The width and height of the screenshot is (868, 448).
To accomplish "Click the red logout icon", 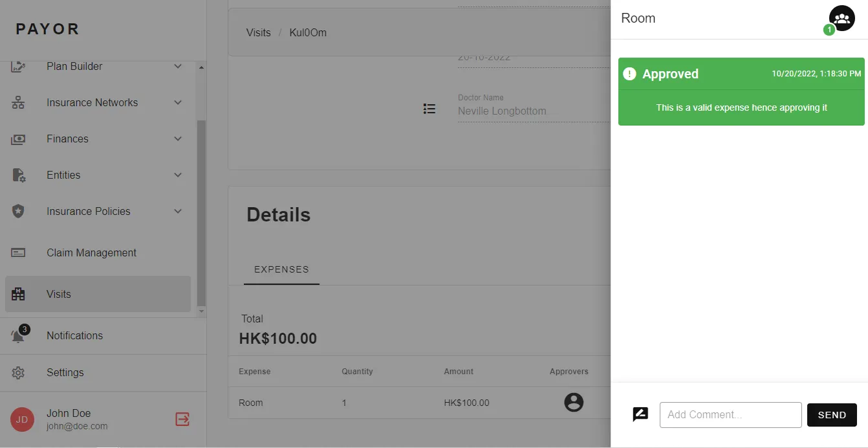I will pyautogui.click(x=182, y=419).
